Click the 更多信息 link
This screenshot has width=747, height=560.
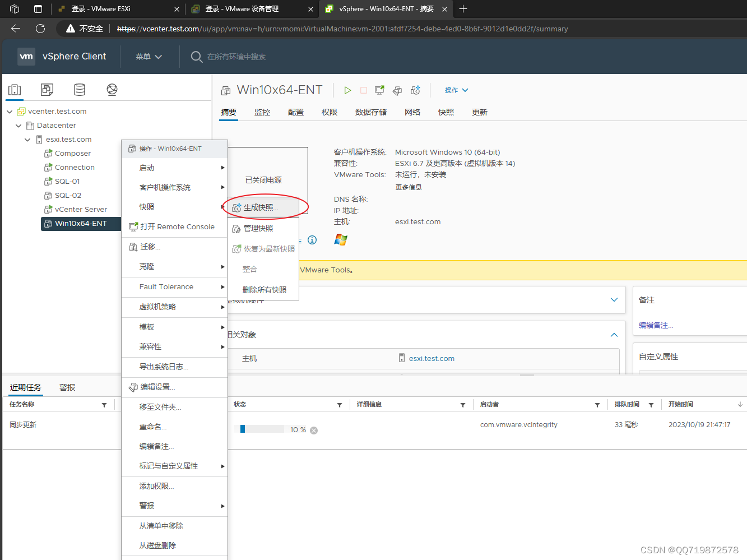pyautogui.click(x=409, y=187)
